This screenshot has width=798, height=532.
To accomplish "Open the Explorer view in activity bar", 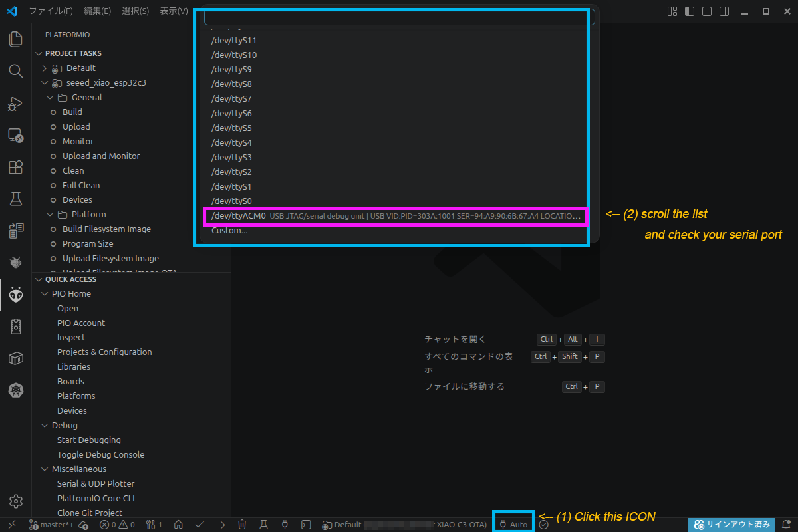I will point(15,39).
